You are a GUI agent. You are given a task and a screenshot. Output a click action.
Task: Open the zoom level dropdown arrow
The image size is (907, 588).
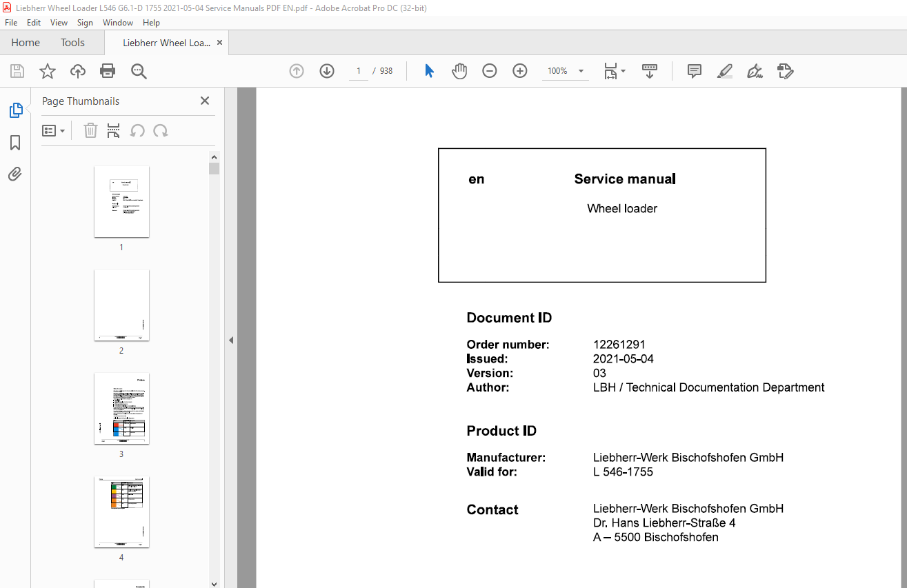point(581,71)
